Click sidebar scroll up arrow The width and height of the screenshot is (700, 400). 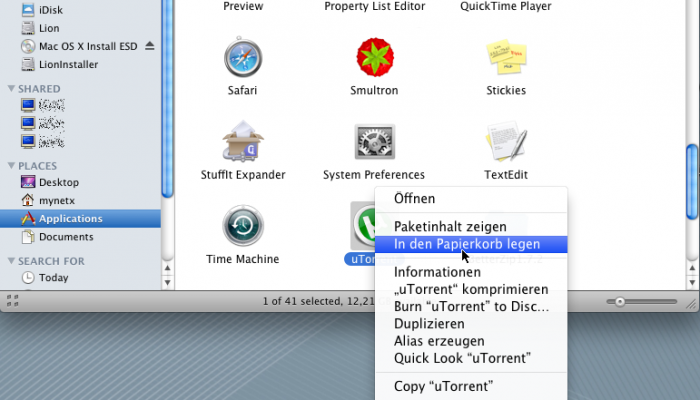tap(167, 268)
